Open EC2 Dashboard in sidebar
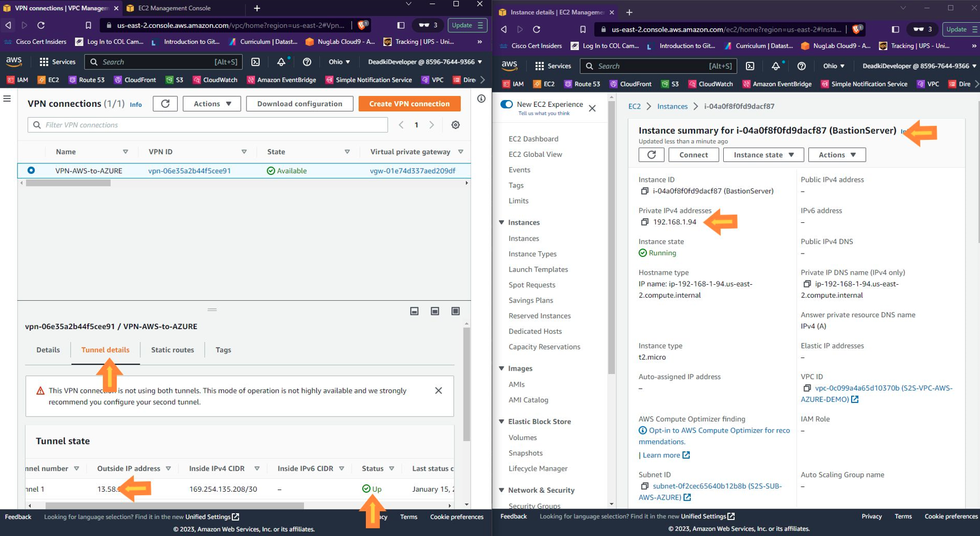 coord(533,139)
